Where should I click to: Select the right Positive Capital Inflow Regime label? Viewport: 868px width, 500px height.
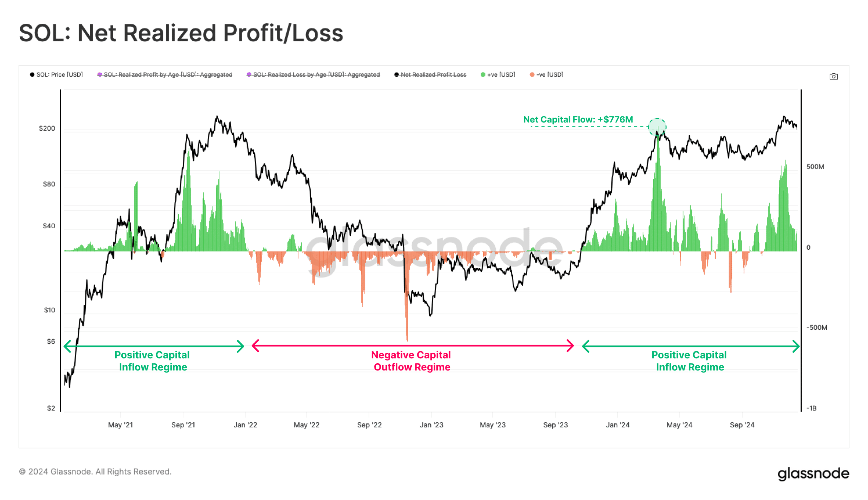coord(689,361)
